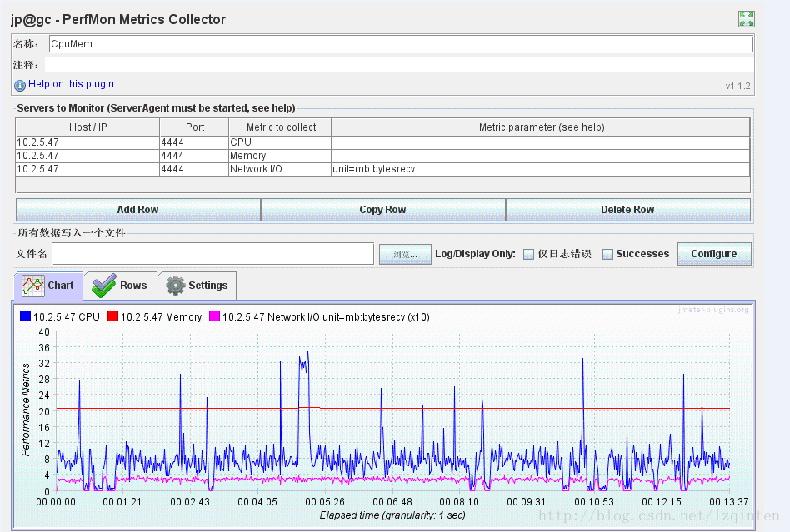Click the Configure button
This screenshot has width=790, height=532.
(713, 254)
